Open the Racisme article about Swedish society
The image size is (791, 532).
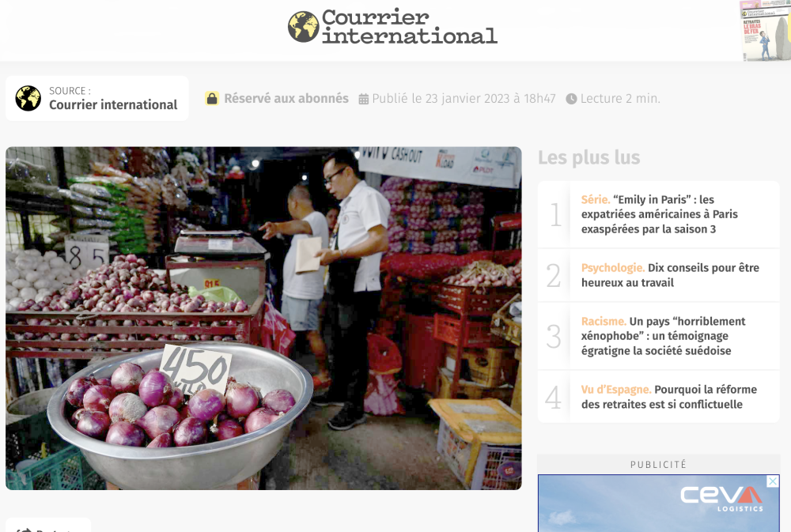[x=663, y=336]
